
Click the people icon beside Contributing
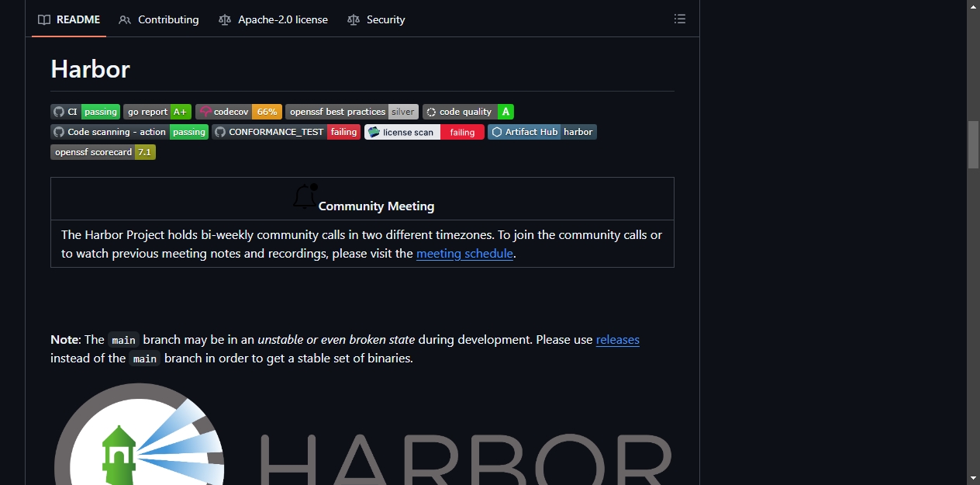point(125,19)
